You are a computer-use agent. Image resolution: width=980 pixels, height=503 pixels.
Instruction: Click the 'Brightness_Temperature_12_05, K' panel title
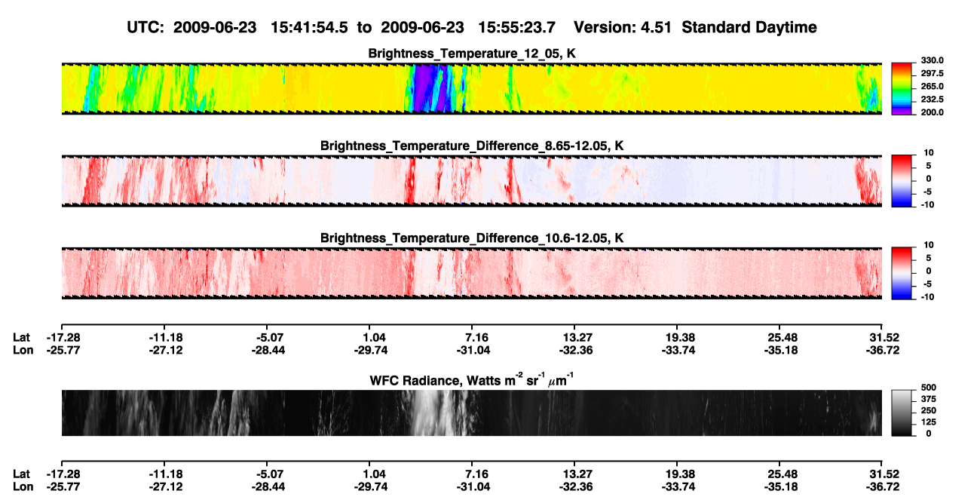click(472, 54)
